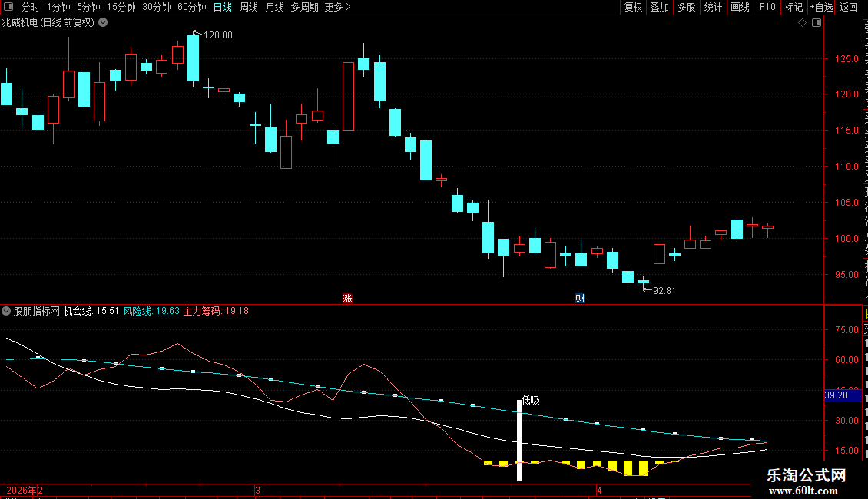Switch to 日线 daily chart
This screenshot has width=868, height=499.
223,7
